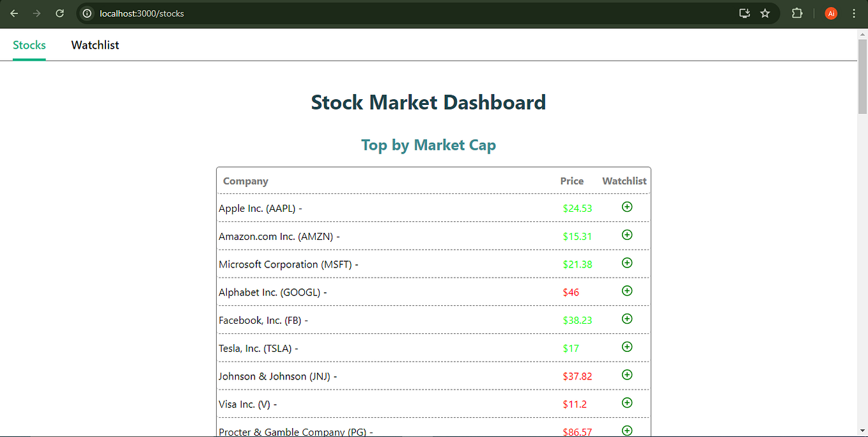Click the $11.2 price value
This screenshot has height=437, width=868.
pyautogui.click(x=575, y=404)
